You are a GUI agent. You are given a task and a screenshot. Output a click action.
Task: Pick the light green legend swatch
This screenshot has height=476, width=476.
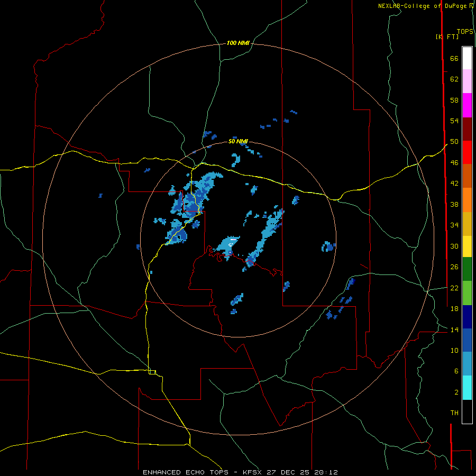pyautogui.click(x=467, y=293)
